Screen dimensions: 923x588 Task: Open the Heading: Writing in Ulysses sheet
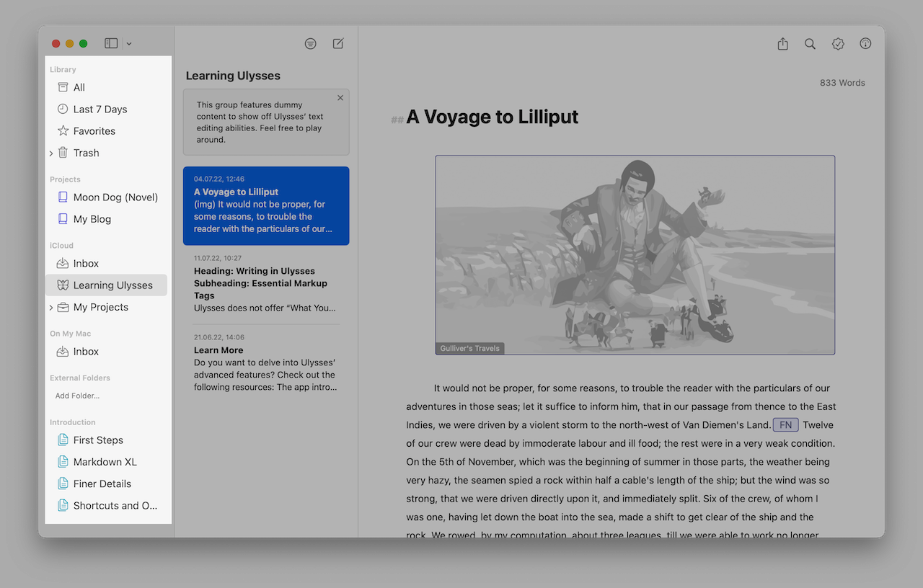tap(266, 285)
